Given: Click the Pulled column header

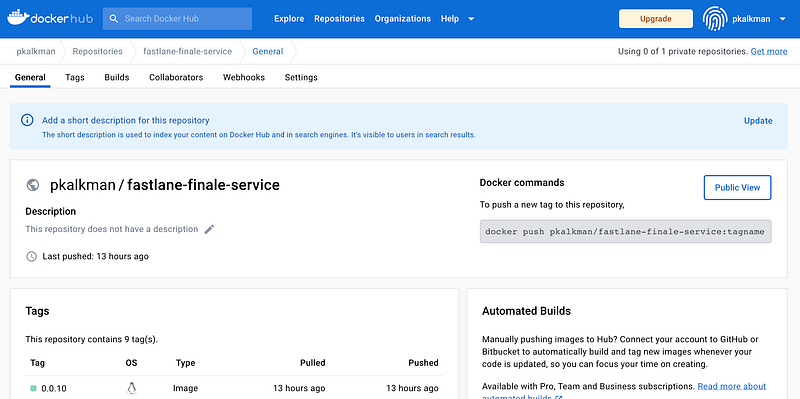Looking at the screenshot, I should tap(313, 363).
